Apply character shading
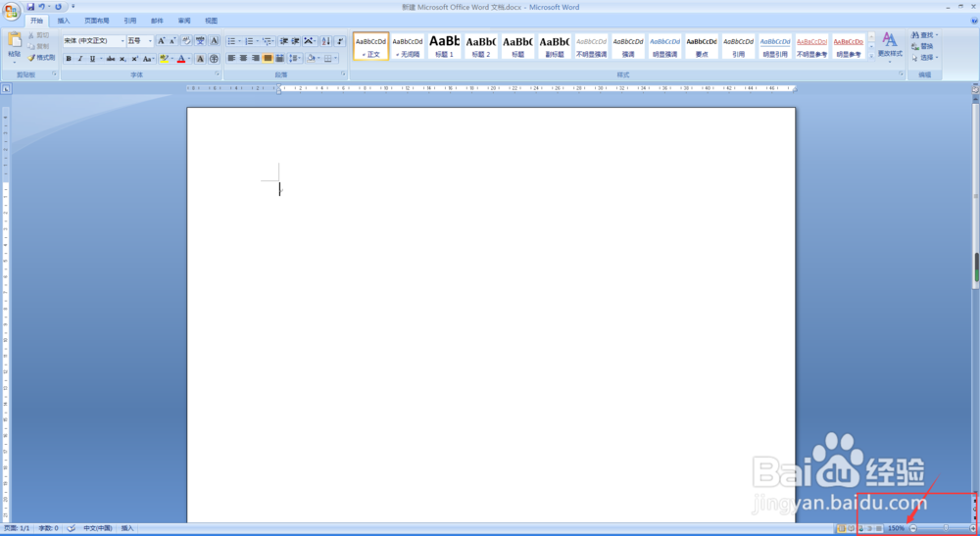 pos(200,59)
